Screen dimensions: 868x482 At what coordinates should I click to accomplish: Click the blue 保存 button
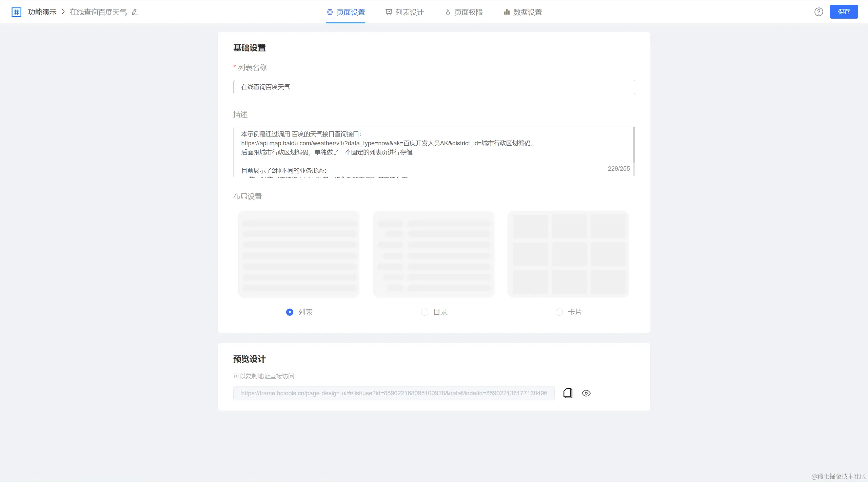[x=844, y=12]
